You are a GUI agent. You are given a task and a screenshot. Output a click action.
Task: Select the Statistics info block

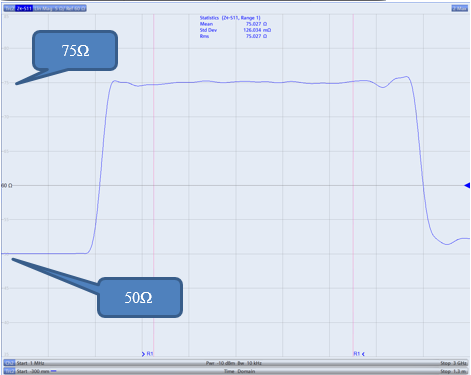[x=235, y=27]
